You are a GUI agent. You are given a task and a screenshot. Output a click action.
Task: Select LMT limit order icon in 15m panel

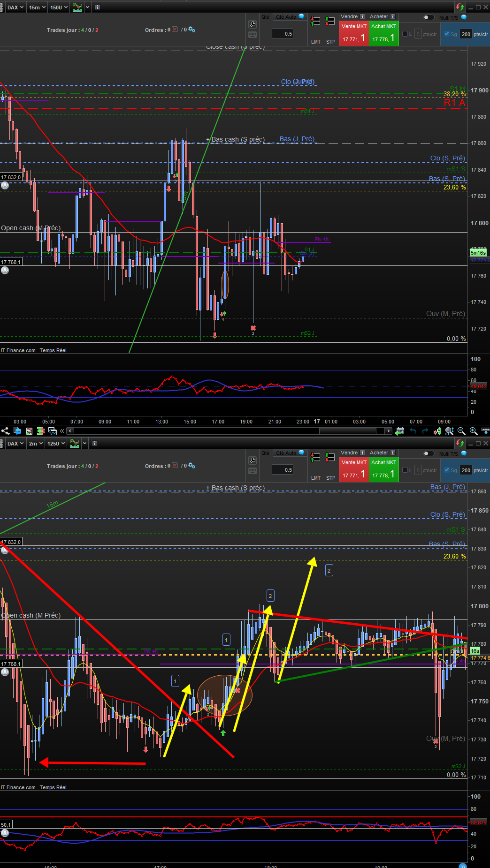(315, 22)
